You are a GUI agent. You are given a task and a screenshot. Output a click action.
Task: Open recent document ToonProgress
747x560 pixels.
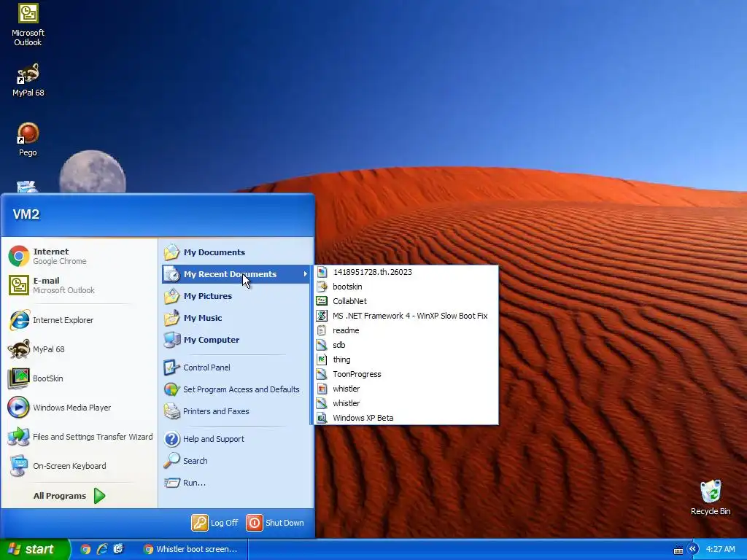(406, 374)
